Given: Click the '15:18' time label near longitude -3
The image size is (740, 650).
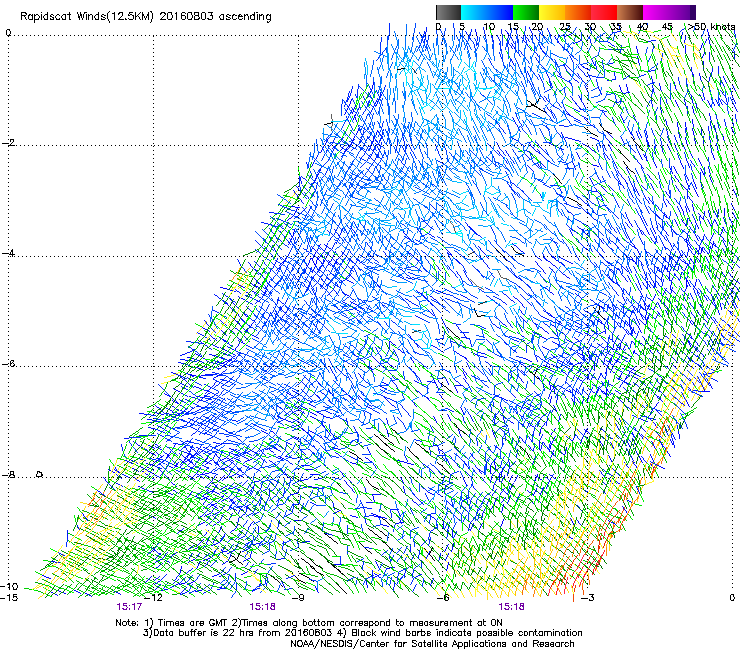Looking at the screenshot, I should pos(511,607).
